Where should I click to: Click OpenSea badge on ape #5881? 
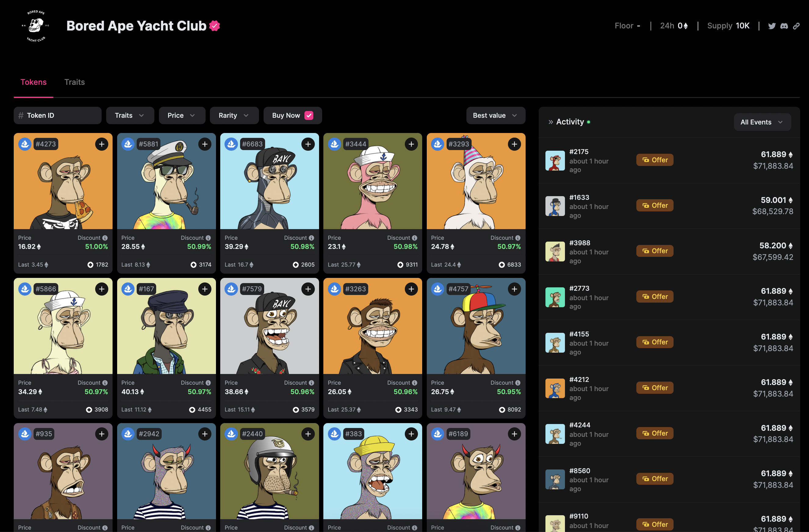point(128,144)
